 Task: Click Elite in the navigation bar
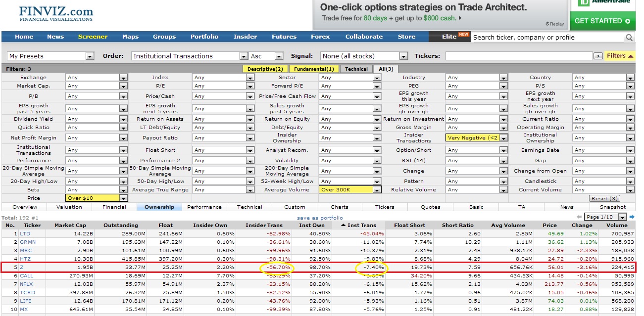click(x=449, y=36)
